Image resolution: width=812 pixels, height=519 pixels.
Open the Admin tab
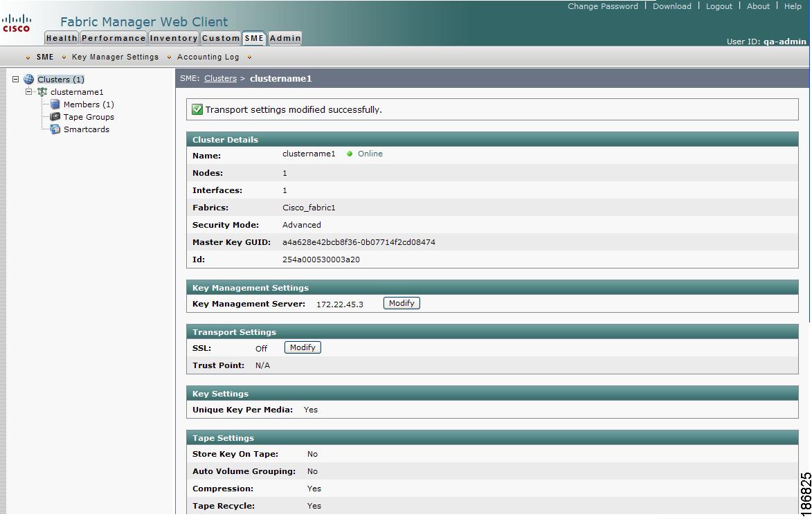click(285, 38)
